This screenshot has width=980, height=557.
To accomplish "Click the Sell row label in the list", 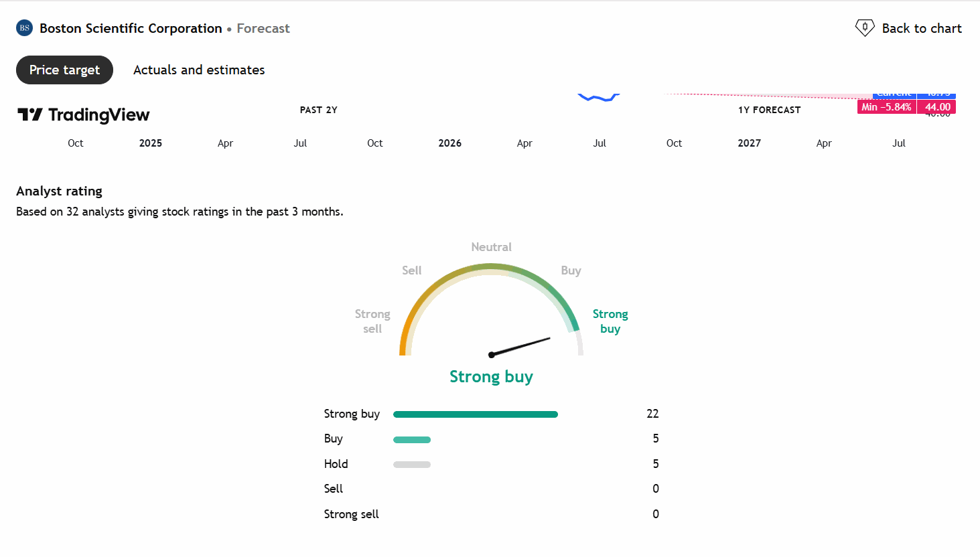I will [x=333, y=489].
